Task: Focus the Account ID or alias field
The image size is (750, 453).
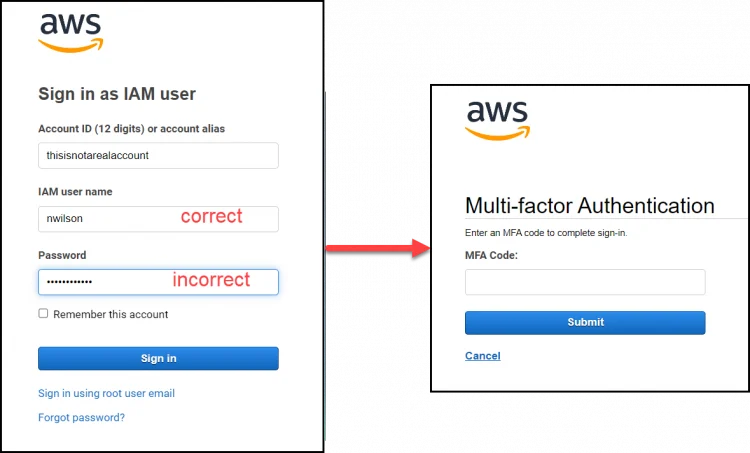Action: pos(158,155)
